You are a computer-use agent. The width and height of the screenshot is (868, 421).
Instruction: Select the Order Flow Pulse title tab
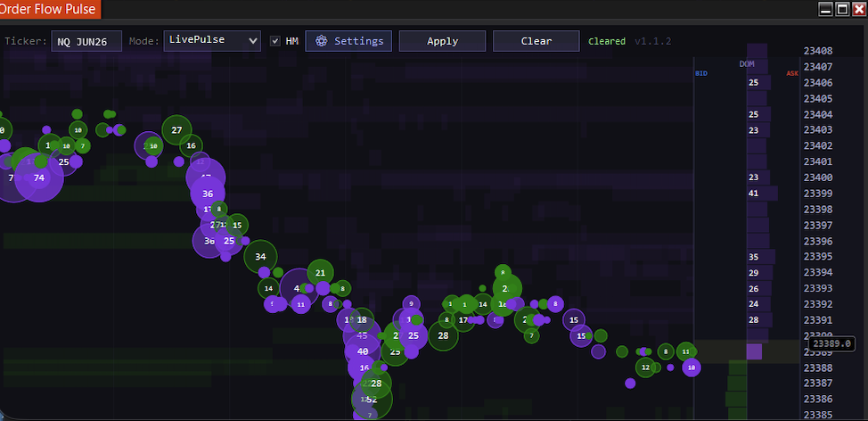pyautogui.click(x=50, y=10)
